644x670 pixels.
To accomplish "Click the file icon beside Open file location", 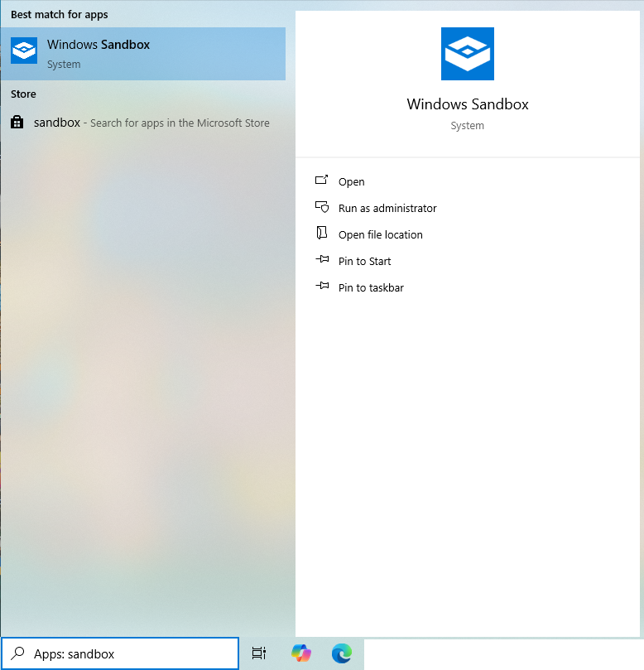I will [x=321, y=233].
